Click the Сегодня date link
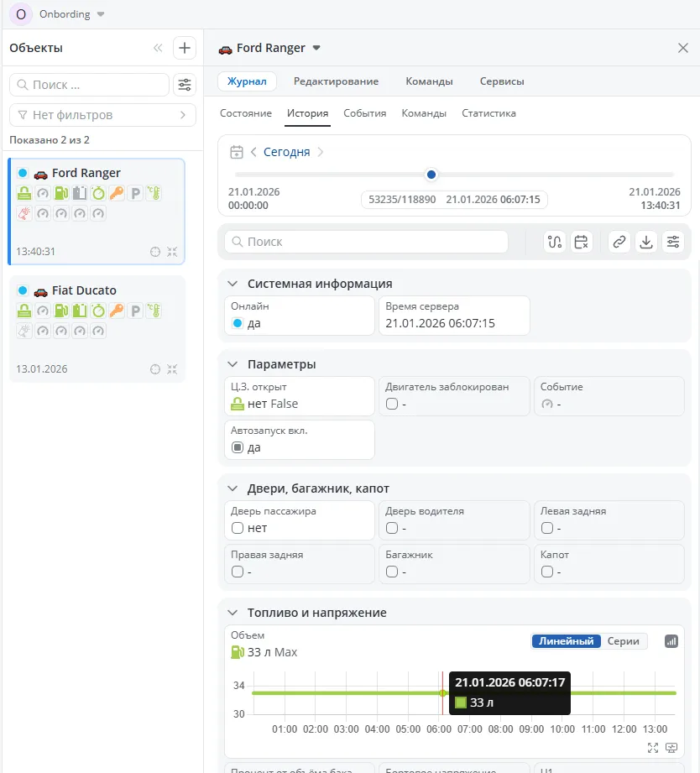Viewport: 700px width, 773px height. [x=286, y=152]
